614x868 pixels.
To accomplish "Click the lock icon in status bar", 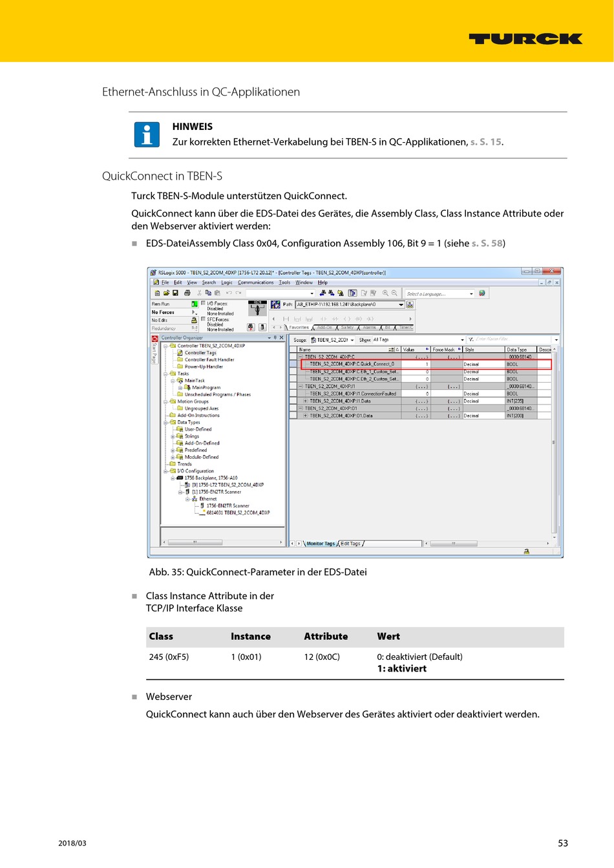I will 527,551.
